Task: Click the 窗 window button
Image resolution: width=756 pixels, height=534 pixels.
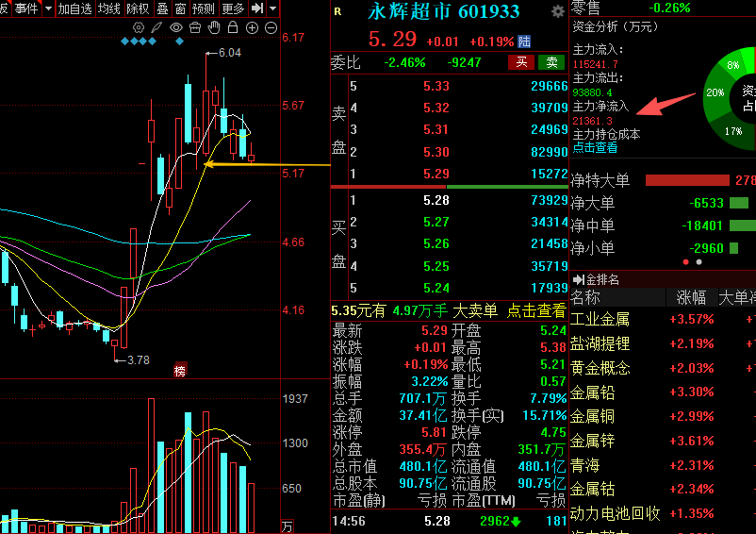Action: (180, 8)
